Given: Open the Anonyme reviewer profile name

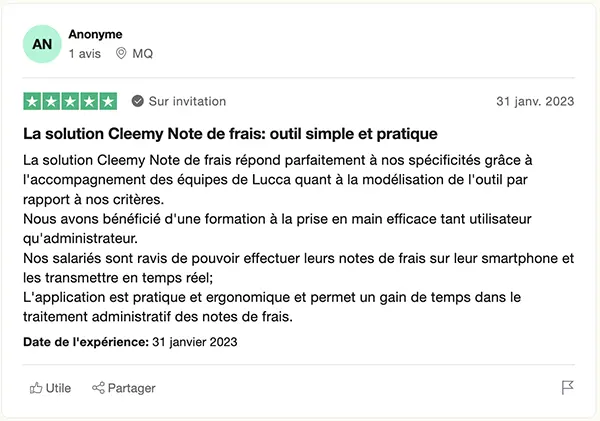Looking at the screenshot, I should (x=95, y=34).
